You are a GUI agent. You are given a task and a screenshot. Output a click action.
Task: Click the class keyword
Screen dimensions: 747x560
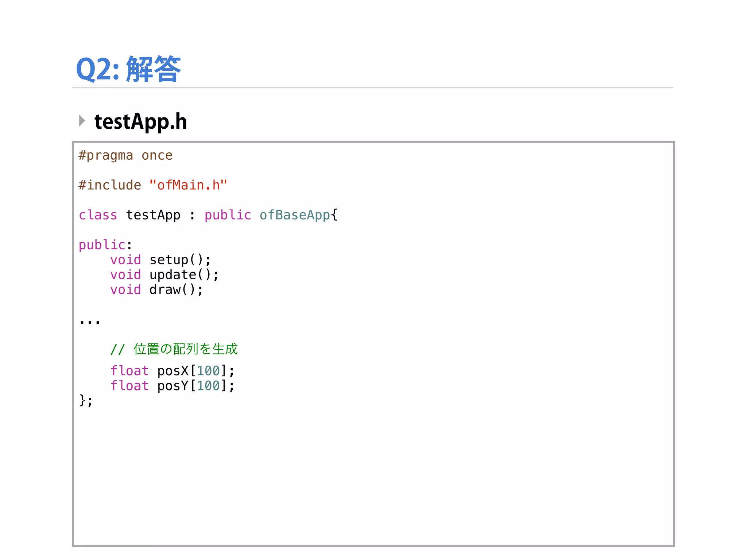pos(98,215)
